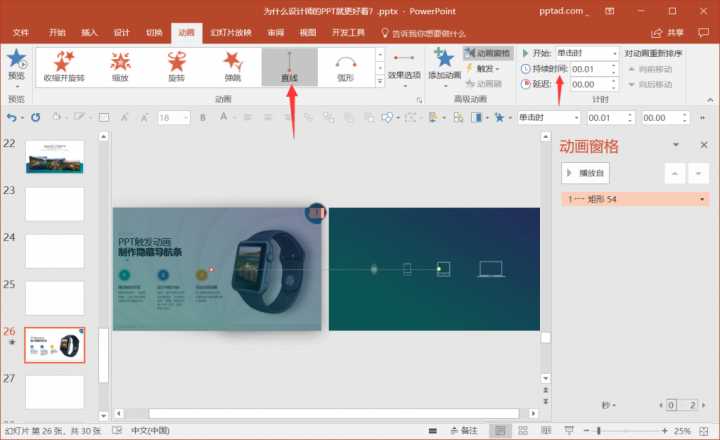
Task: Switch to the 视图 View tab
Action: (308, 33)
